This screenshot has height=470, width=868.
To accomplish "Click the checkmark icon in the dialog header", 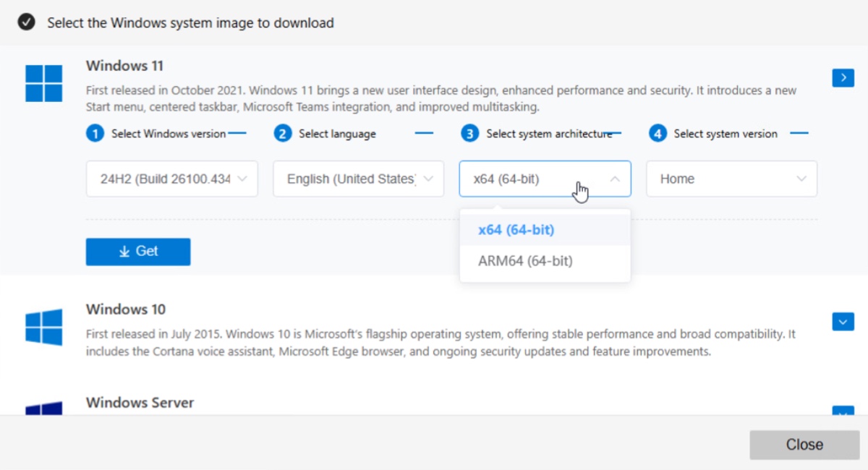I will point(26,22).
